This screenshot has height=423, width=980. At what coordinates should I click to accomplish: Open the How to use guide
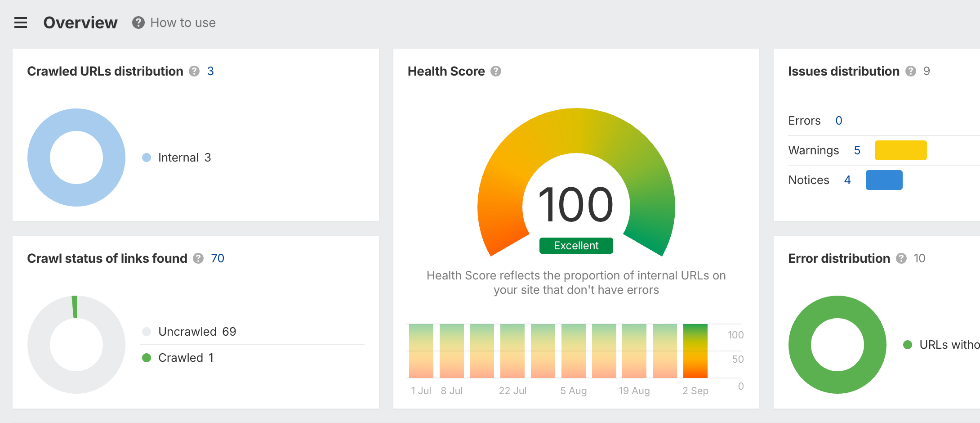pos(183,22)
